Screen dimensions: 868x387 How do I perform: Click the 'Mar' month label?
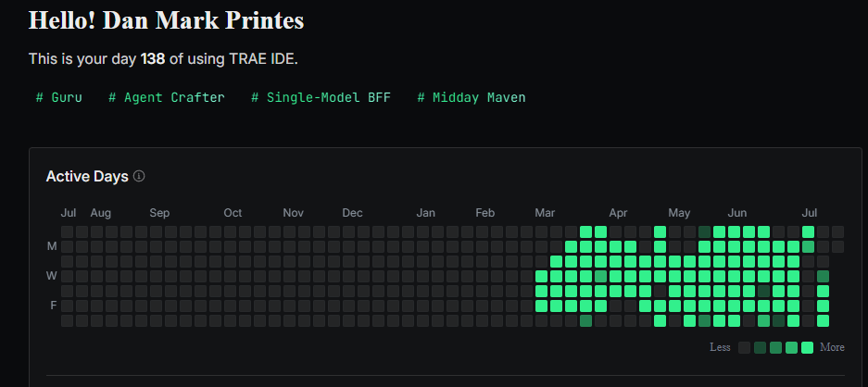pyautogui.click(x=545, y=213)
